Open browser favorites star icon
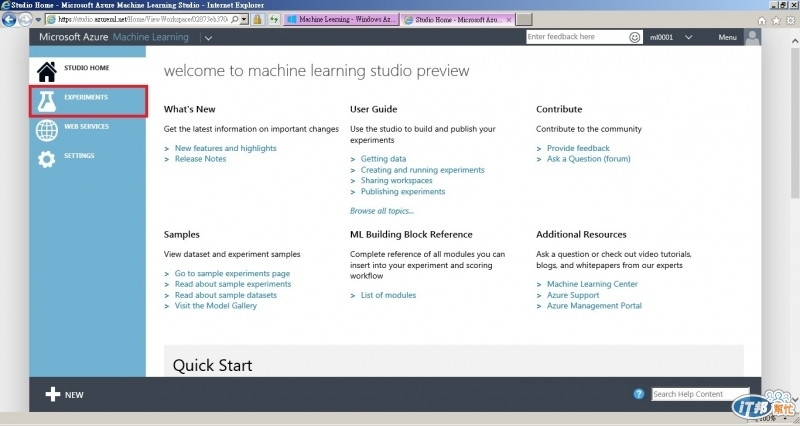 click(x=776, y=20)
